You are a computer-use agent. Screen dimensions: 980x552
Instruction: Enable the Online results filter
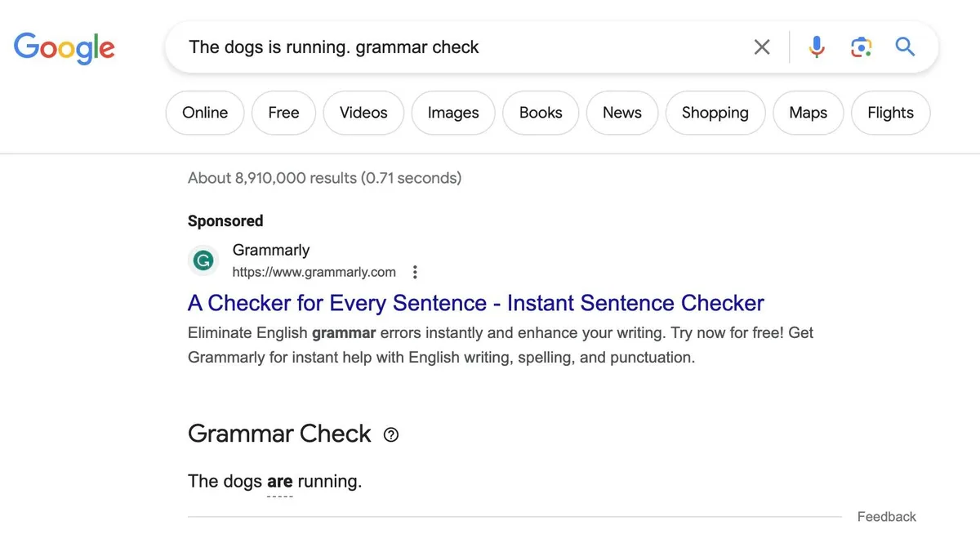point(204,113)
